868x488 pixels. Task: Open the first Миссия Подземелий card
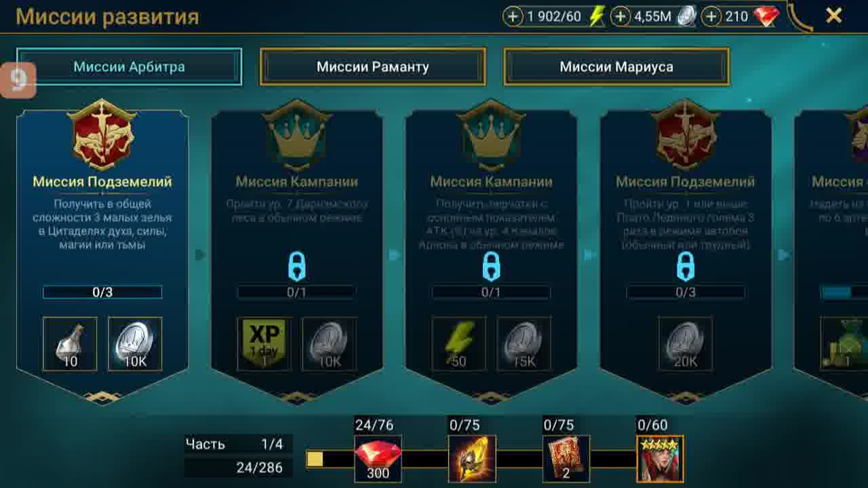[x=102, y=252]
